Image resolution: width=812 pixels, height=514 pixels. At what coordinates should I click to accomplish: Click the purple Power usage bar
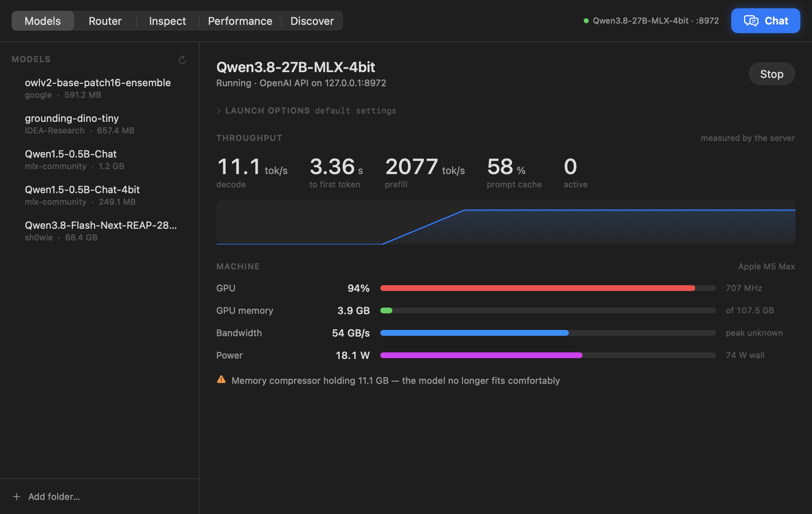pos(481,355)
